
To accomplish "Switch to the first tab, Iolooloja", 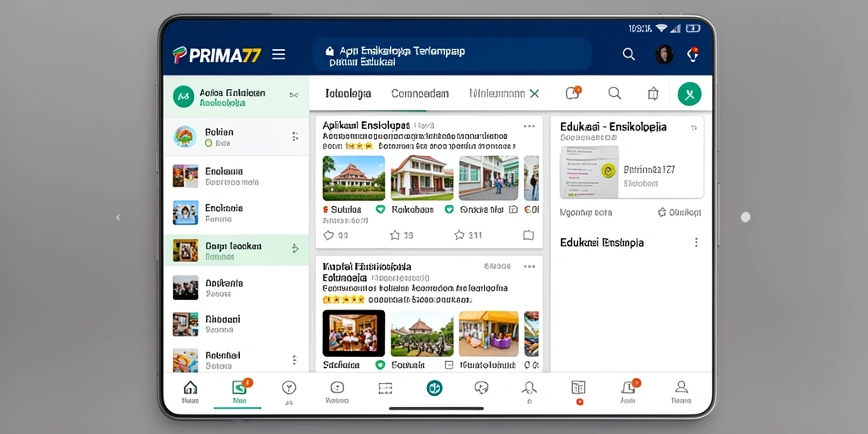I will pos(348,93).
